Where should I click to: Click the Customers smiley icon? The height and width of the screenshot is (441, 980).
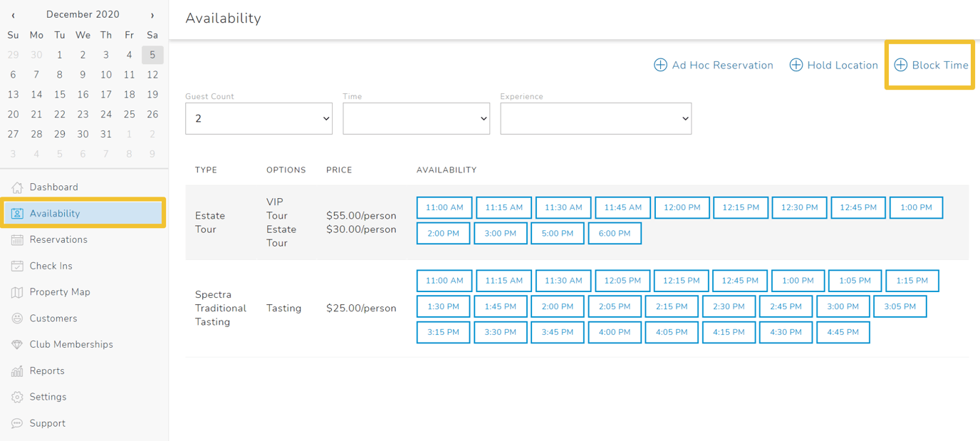tap(17, 318)
